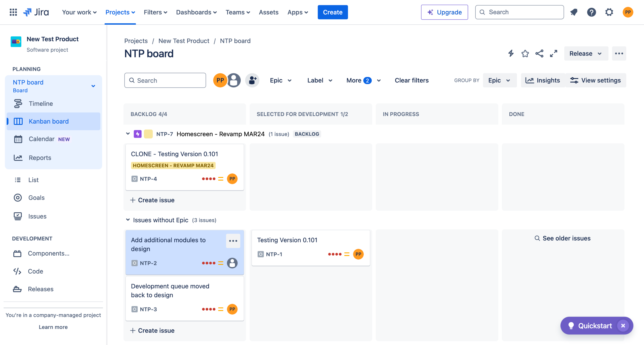Open the Insights panel
This screenshot has height=345, width=644.
point(543,80)
